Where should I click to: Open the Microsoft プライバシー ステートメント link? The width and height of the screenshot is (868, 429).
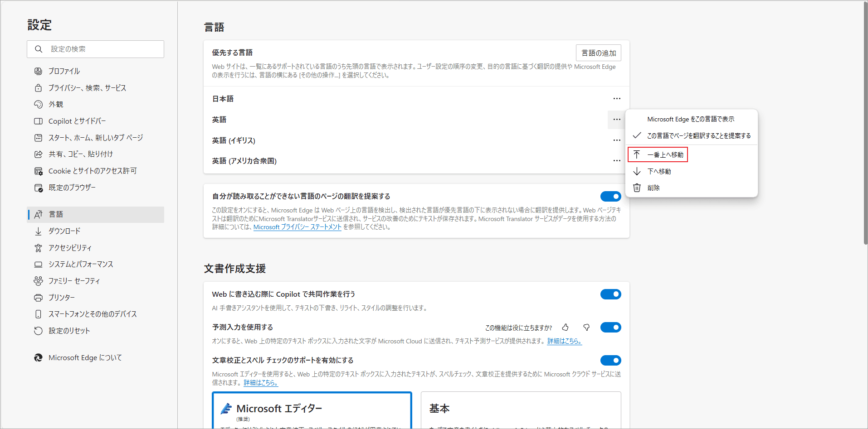297,227
